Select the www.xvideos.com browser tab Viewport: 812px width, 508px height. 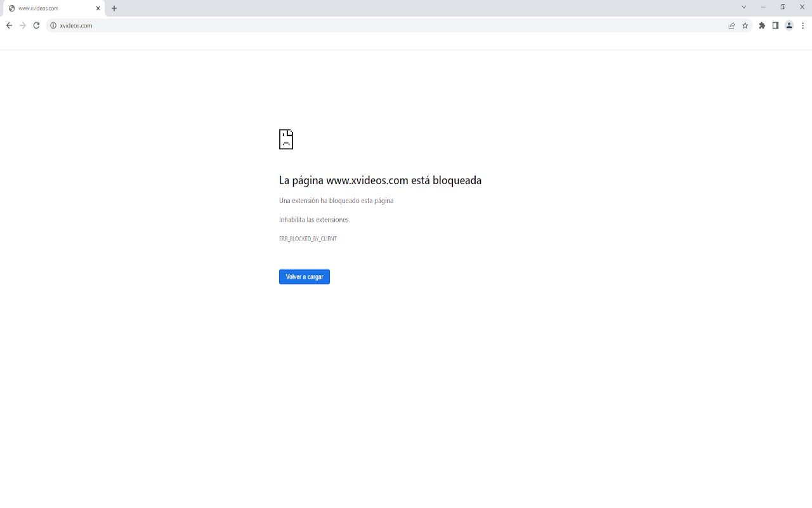55,8
